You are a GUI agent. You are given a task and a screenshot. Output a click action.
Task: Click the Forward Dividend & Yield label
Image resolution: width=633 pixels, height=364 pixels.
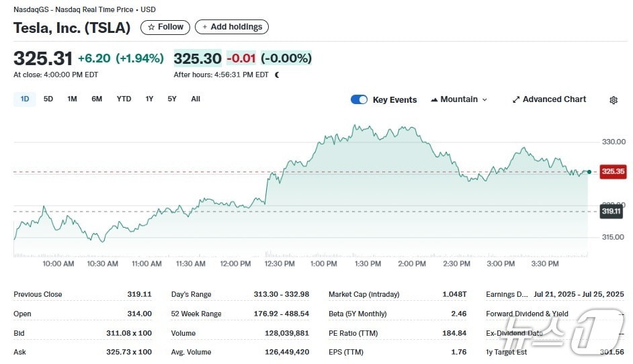tap(527, 314)
